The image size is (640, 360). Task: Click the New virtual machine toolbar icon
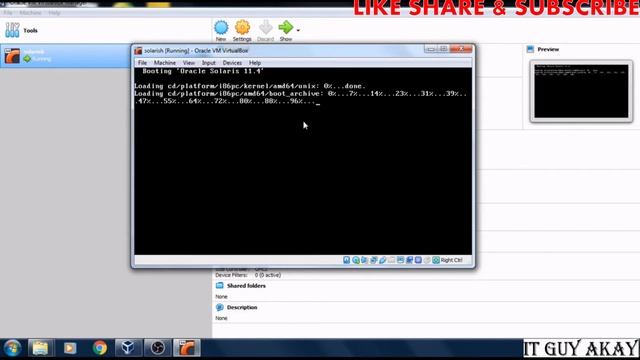[221, 28]
